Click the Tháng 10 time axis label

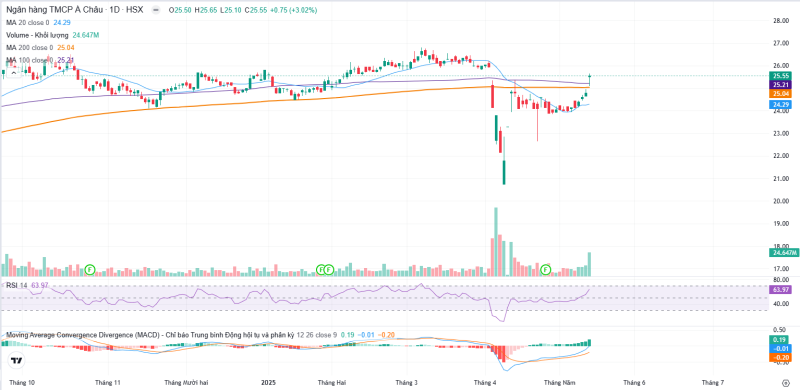[x=22, y=382]
